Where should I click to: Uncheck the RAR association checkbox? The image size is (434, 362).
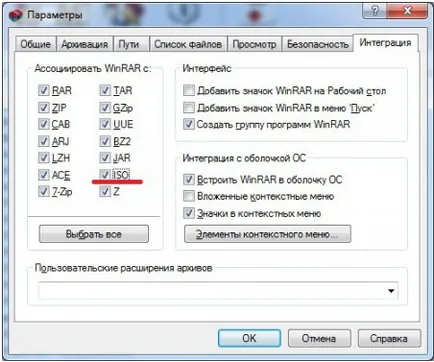[43, 90]
